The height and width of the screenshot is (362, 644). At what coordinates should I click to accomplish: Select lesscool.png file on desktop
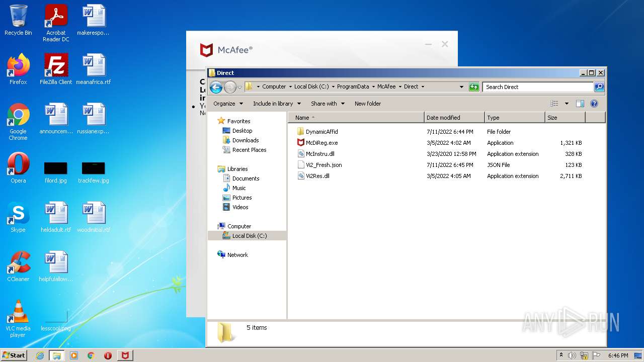(56, 321)
